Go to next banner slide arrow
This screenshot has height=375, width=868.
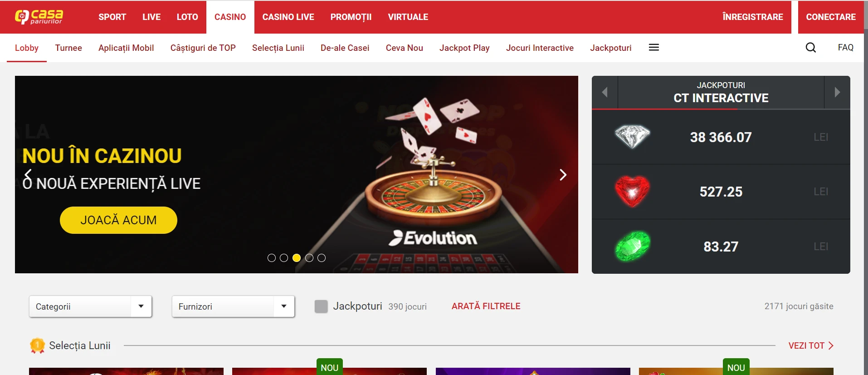click(x=563, y=175)
